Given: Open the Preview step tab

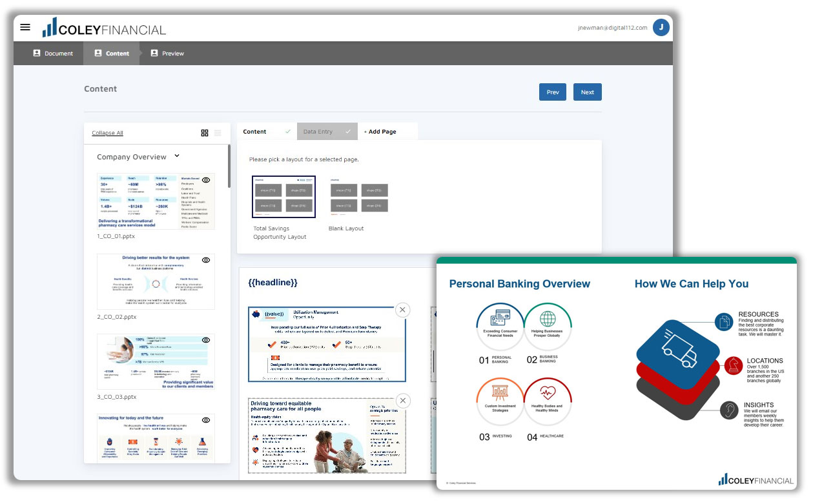Looking at the screenshot, I should point(167,54).
